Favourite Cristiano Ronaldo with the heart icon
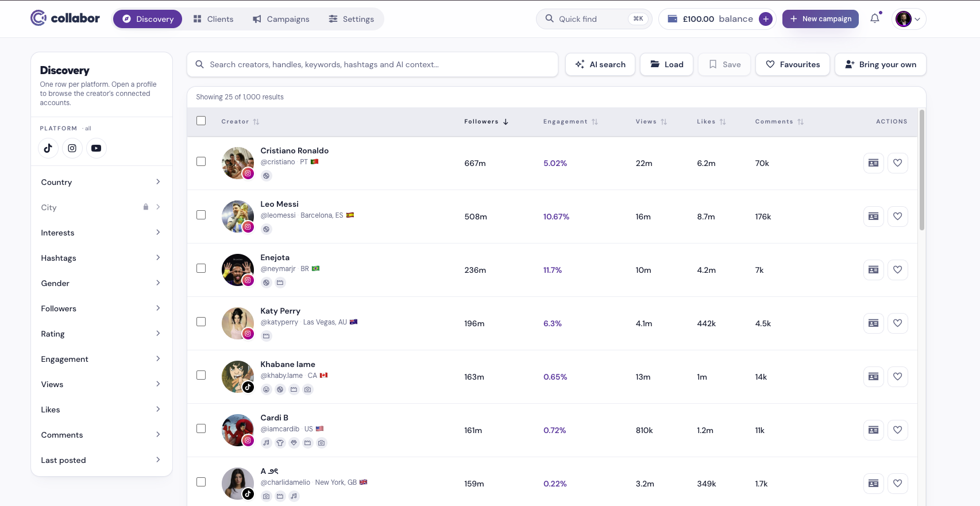The image size is (980, 506). pos(898,163)
